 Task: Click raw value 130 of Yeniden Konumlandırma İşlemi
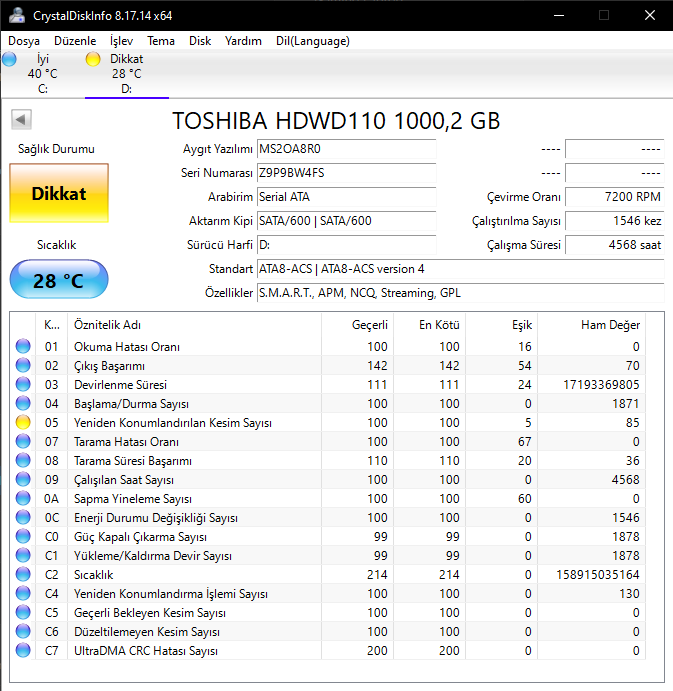629,594
